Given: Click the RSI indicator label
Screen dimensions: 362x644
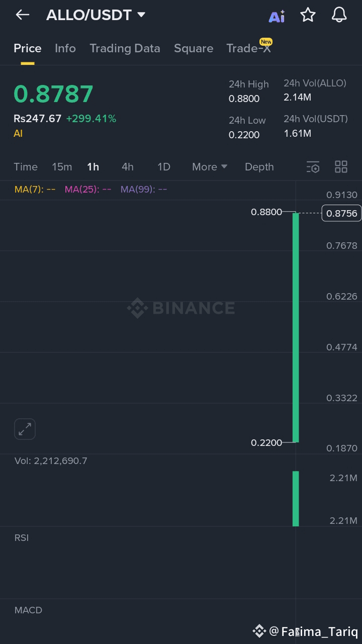Looking at the screenshot, I should coord(22,538).
